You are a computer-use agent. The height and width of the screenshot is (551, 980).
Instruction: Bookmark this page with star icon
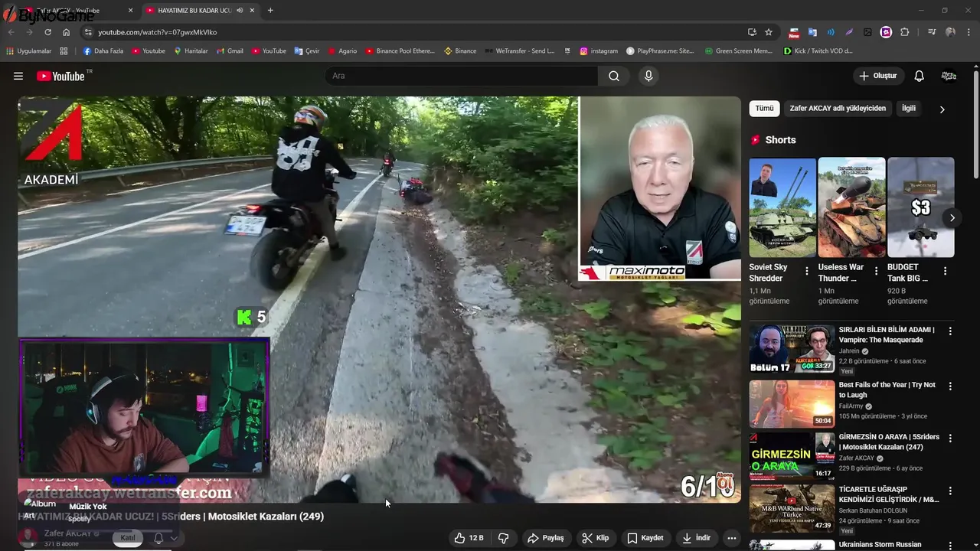click(769, 32)
